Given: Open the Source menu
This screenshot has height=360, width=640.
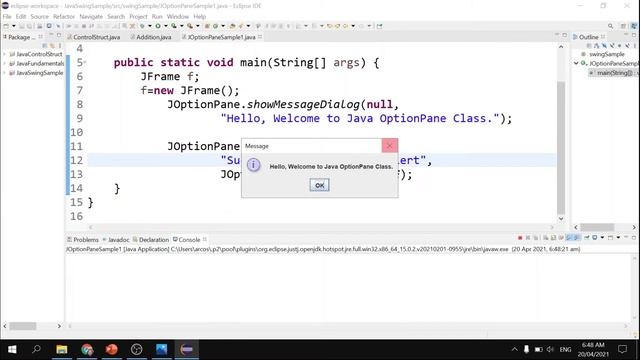Looking at the screenshot, I should point(40,17).
